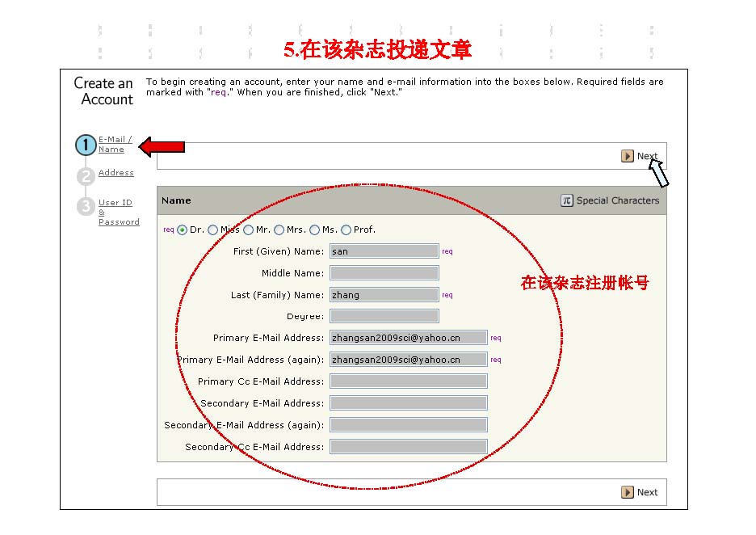Click into the Degree field
This screenshot has height=535, width=756.
tap(384, 316)
